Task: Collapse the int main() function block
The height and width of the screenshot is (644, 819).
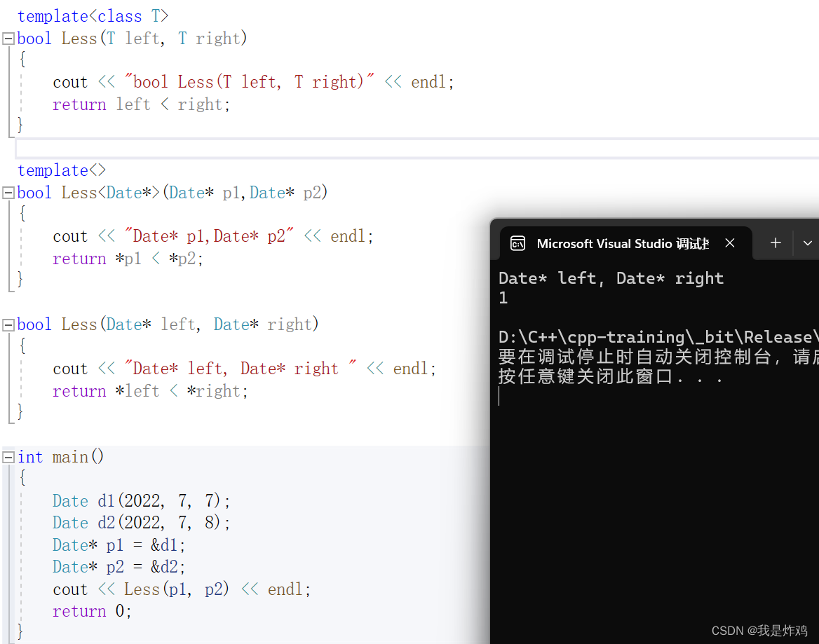Action: (8, 458)
